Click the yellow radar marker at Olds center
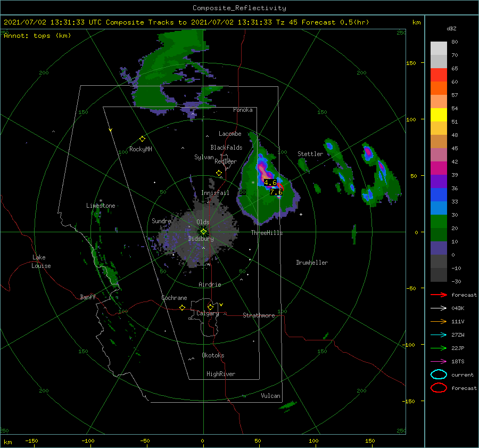 pyautogui.click(x=203, y=232)
